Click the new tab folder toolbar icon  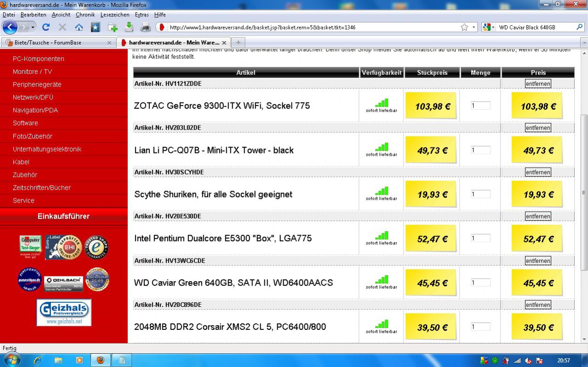pyautogui.click(x=113, y=27)
